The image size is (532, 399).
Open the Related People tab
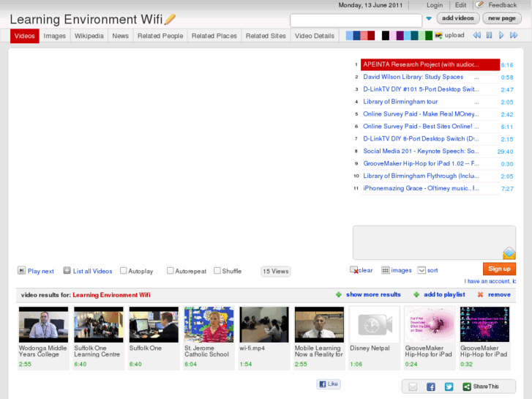[160, 36]
